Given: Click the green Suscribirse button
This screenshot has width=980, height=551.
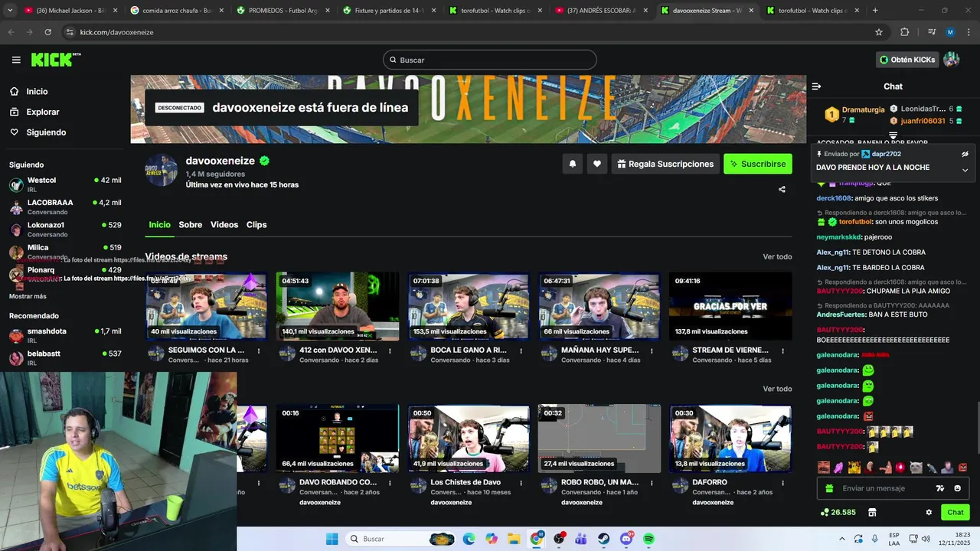Looking at the screenshot, I should pos(758,164).
